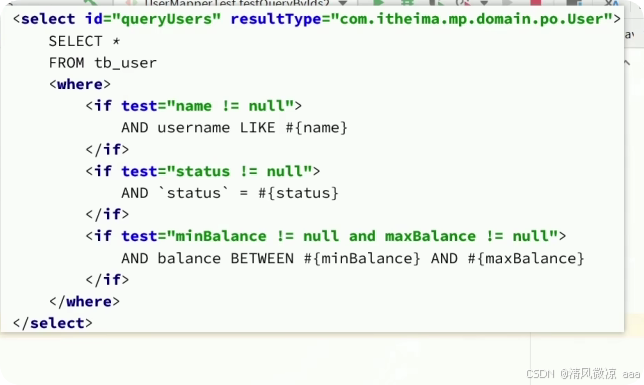The image size is (644, 385).
Task: Click the "SELECT *" line
Action: pos(84,41)
